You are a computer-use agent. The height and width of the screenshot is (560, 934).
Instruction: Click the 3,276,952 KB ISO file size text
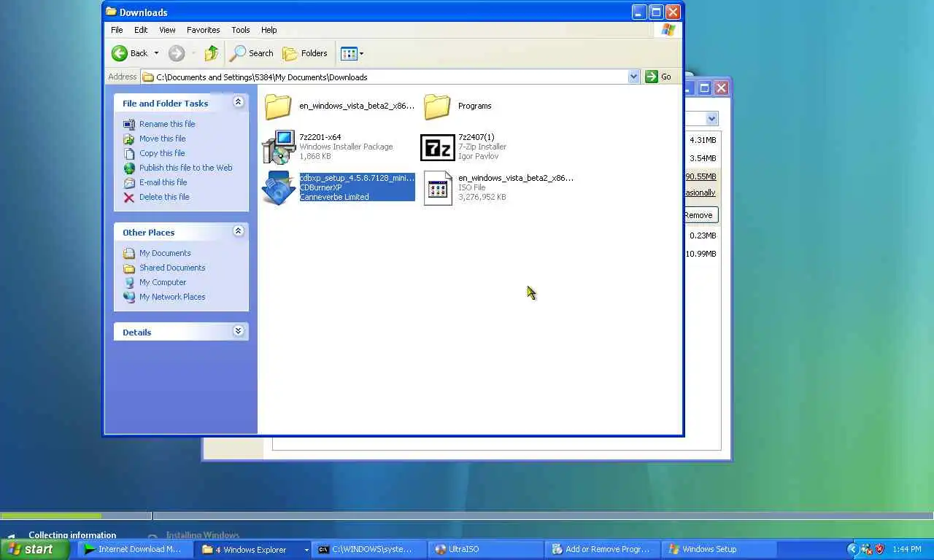(x=482, y=197)
